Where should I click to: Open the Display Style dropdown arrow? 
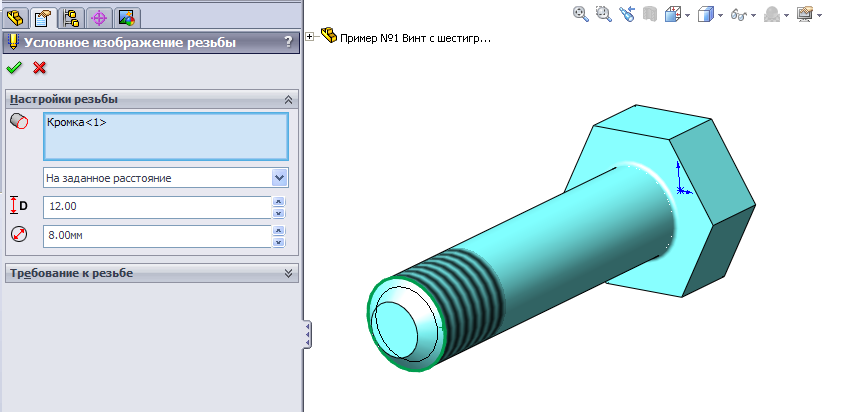click(720, 15)
